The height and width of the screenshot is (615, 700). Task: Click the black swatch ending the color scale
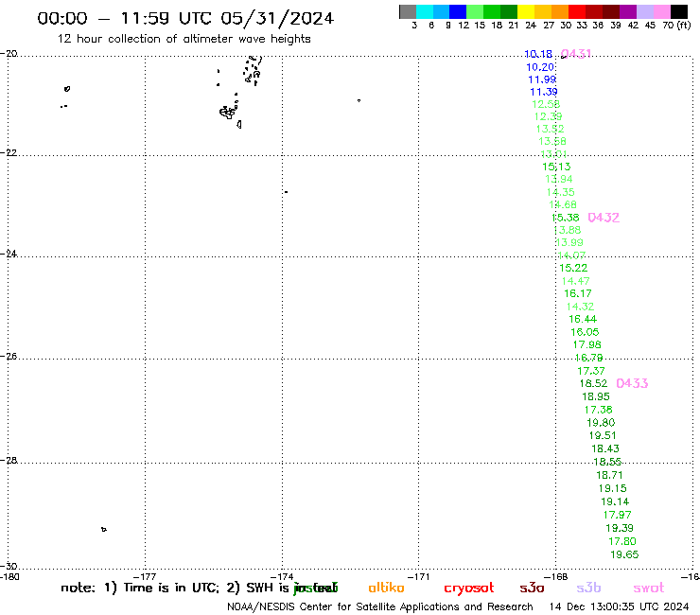pos(679,11)
